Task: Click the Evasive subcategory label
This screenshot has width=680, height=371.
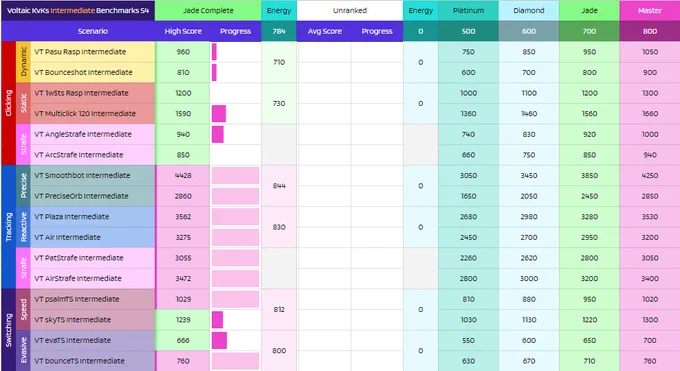Action: point(23,351)
